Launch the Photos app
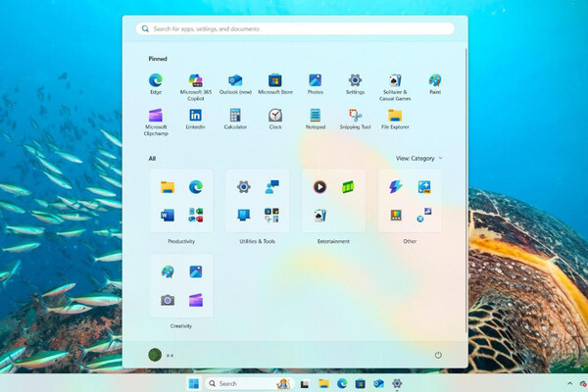The image size is (588, 392). click(x=315, y=80)
